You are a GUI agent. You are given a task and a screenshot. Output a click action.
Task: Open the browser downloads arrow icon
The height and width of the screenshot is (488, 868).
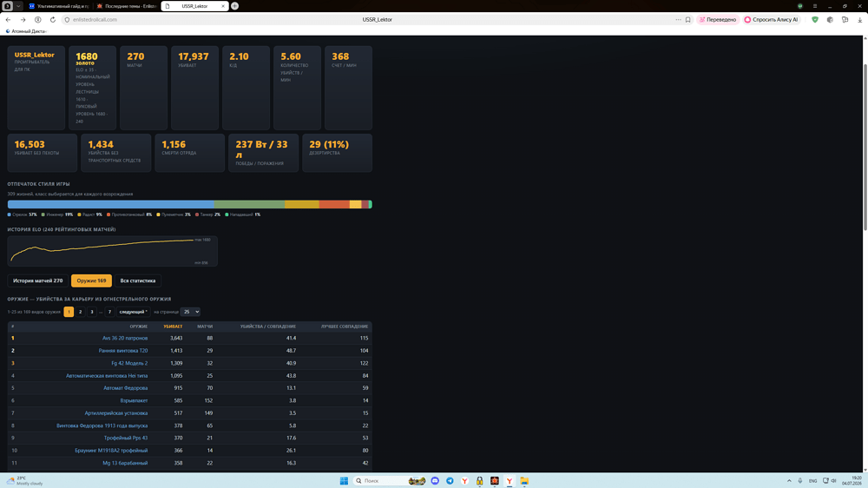[x=859, y=19]
